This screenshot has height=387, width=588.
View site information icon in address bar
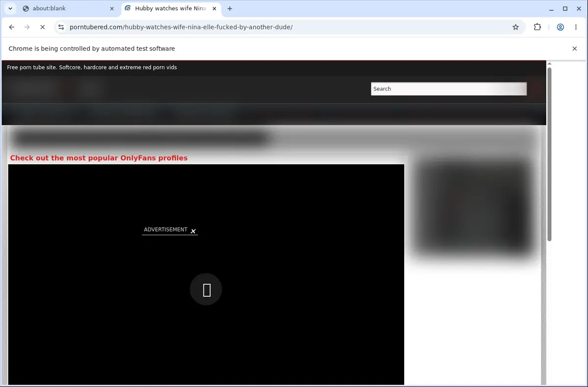pos(61,27)
